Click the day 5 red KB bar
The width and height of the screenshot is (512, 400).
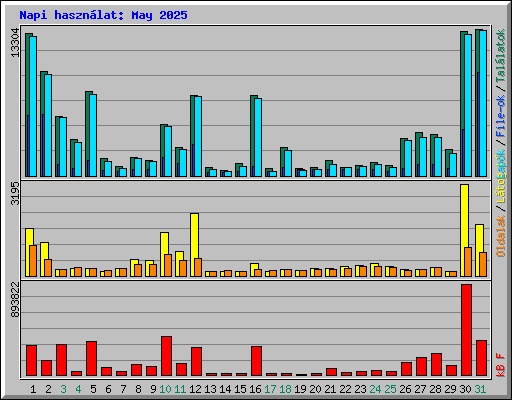point(91,359)
